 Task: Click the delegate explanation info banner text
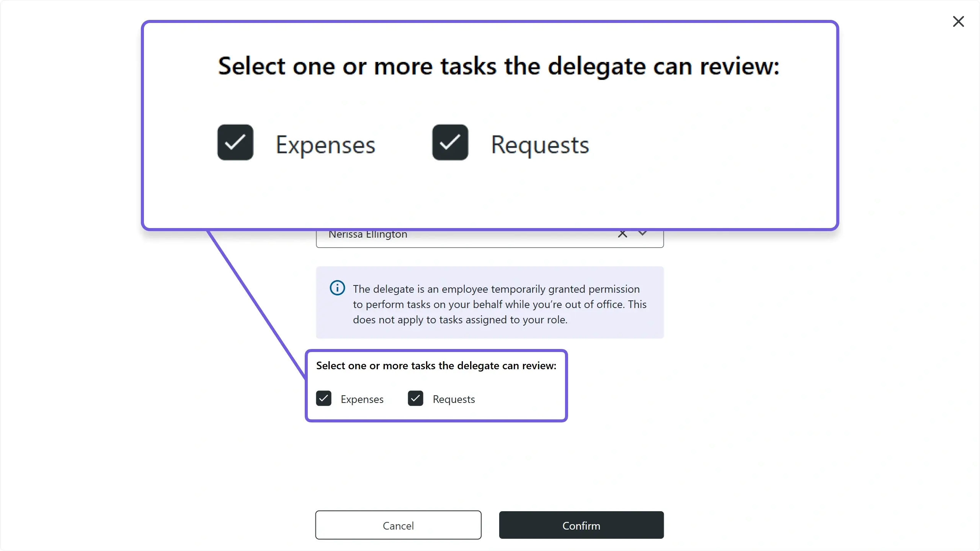[500, 304]
